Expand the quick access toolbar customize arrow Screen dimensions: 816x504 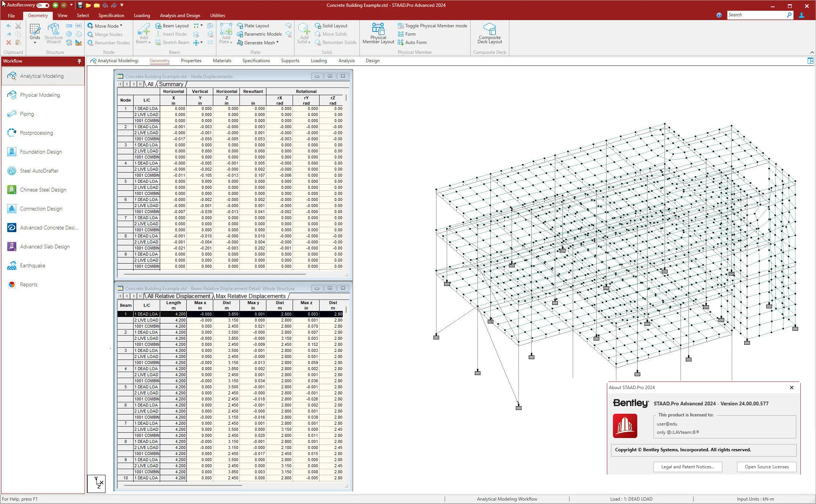pyautogui.click(x=122, y=5)
